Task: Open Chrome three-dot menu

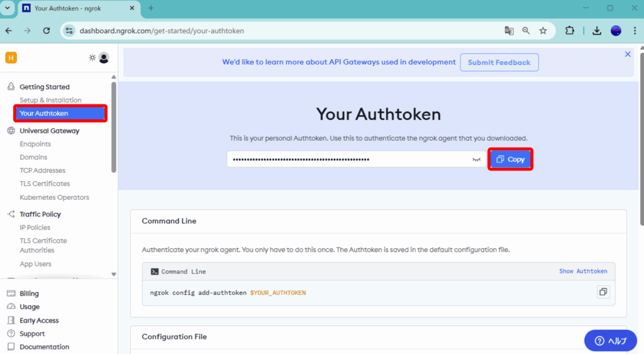Action: click(635, 31)
